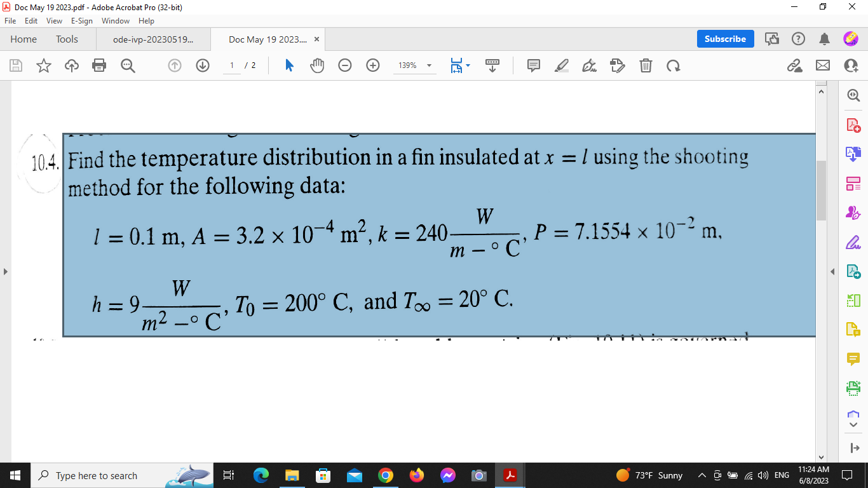This screenshot has height=488, width=868.
Task: Open the Create PDF tool in right pane
Action: pos(853,124)
